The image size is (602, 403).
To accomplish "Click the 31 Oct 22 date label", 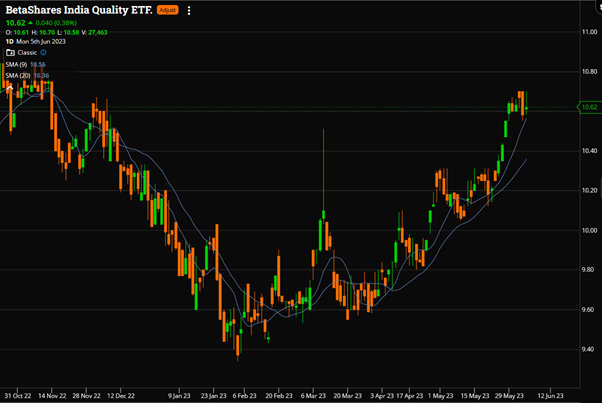I will 18,396.
